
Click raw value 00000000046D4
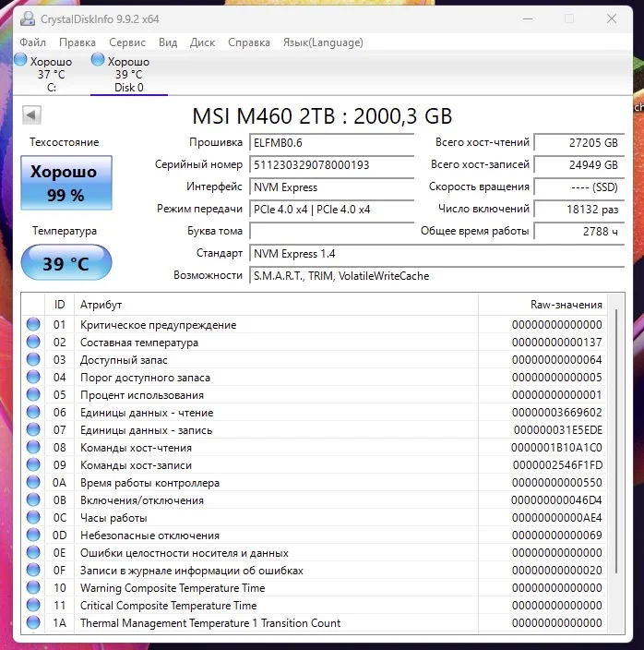click(556, 500)
